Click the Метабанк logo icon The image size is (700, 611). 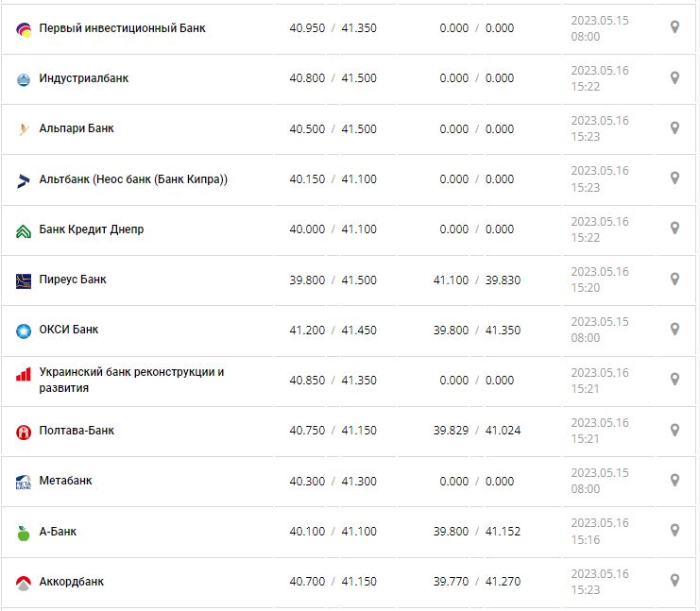pyautogui.click(x=24, y=482)
